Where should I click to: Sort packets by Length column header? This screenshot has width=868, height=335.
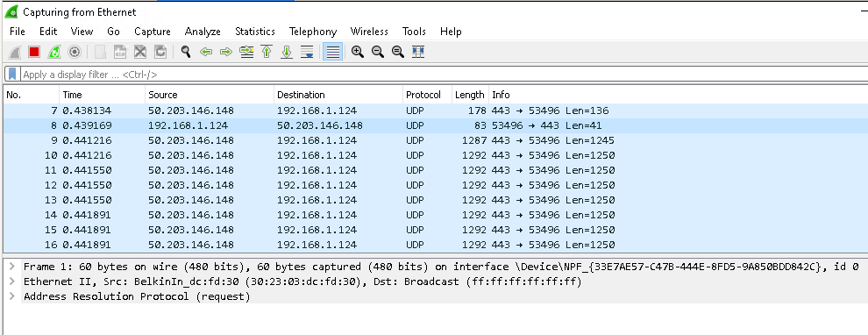(x=470, y=95)
